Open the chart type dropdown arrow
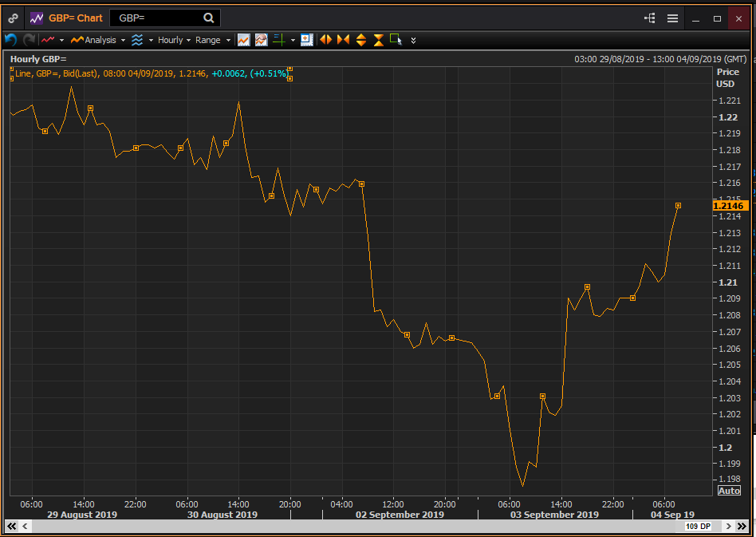The width and height of the screenshot is (756, 537). click(x=61, y=40)
